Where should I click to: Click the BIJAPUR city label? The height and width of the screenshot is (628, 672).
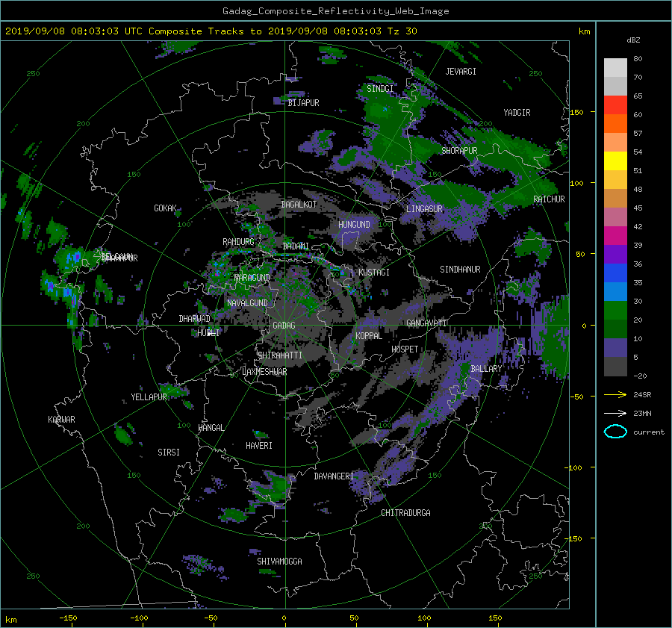click(x=303, y=103)
